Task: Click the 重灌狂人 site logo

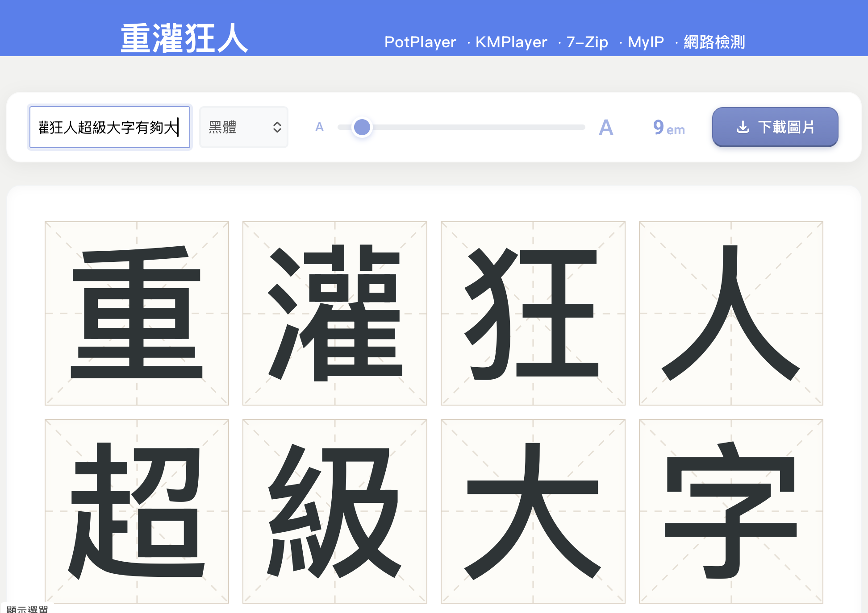Action: (x=184, y=38)
